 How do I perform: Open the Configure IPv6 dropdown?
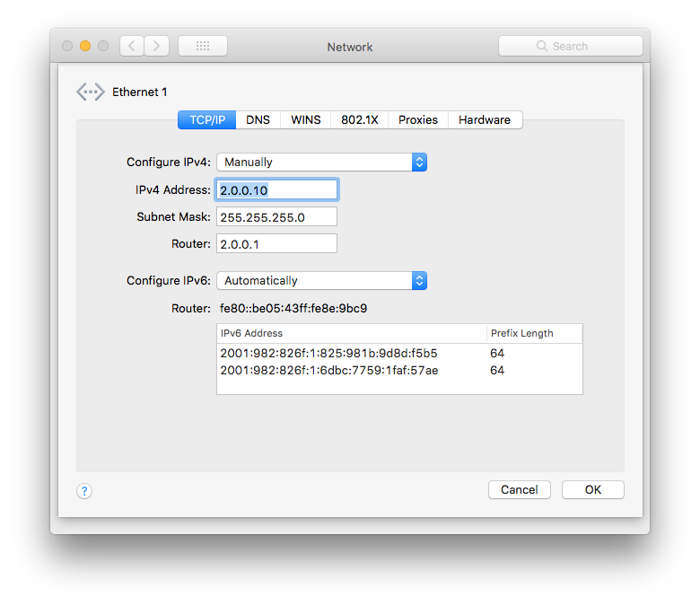coord(322,280)
